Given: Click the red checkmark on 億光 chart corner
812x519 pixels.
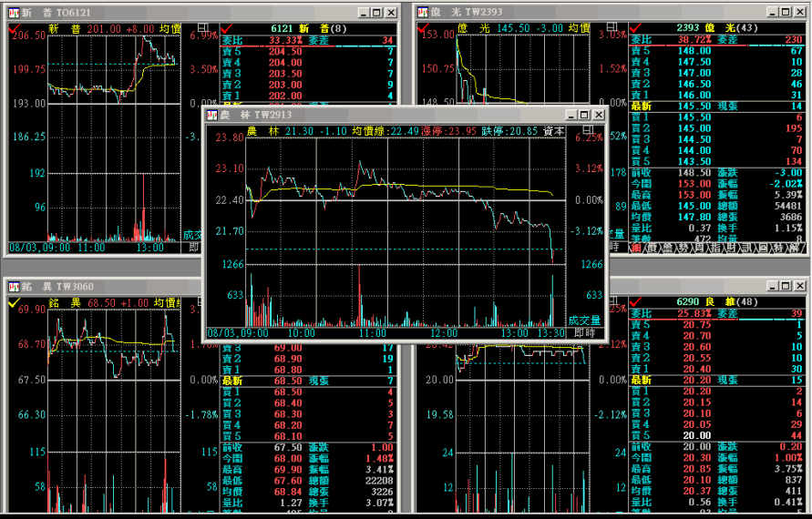Looking at the screenshot, I should pyautogui.click(x=423, y=28).
